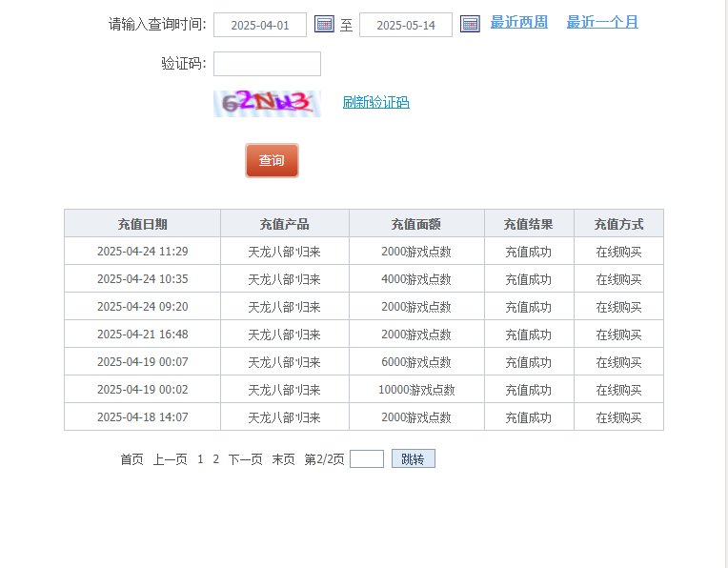728x568 pixels.
Task: Click the 充值结果 column header
Action: [529, 224]
